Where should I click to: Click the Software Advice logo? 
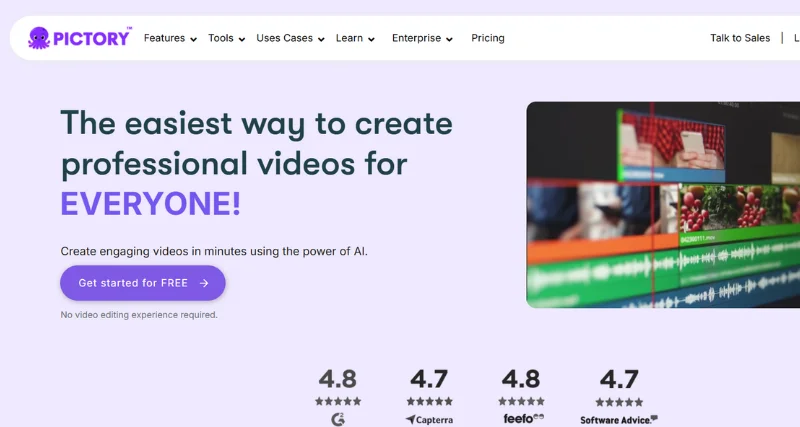click(x=618, y=420)
